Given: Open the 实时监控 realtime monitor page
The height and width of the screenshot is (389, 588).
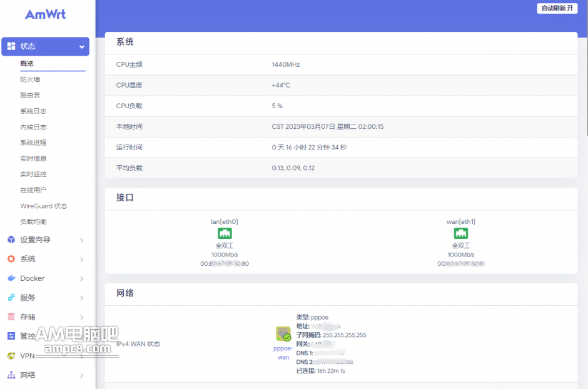Looking at the screenshot, I should tap(33, 174).
